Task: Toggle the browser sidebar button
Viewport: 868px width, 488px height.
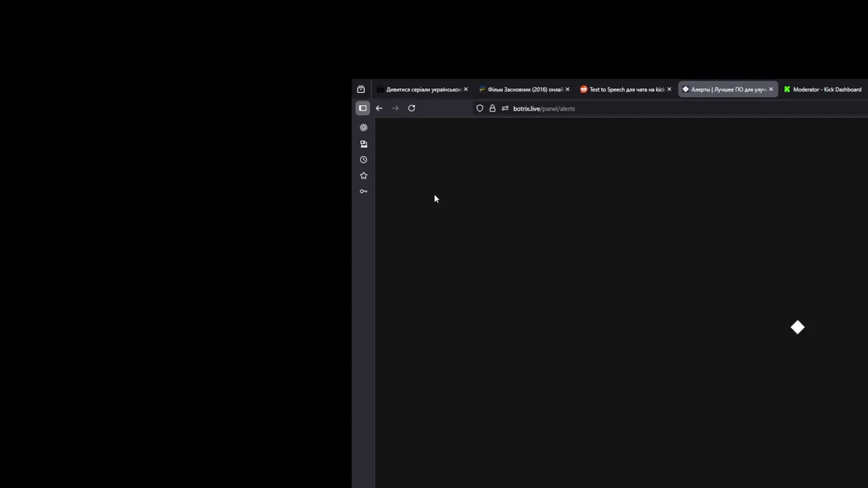Action: (363, 108)
